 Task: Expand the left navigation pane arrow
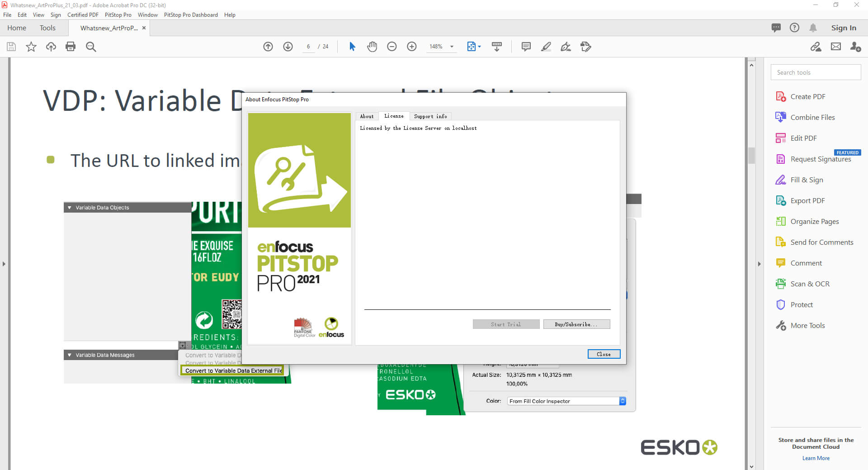[4, 264]
